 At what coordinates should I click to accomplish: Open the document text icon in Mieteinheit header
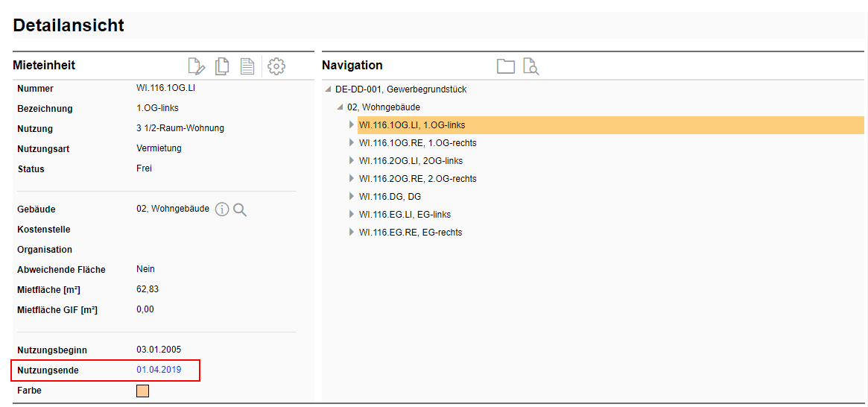(247, 66)
